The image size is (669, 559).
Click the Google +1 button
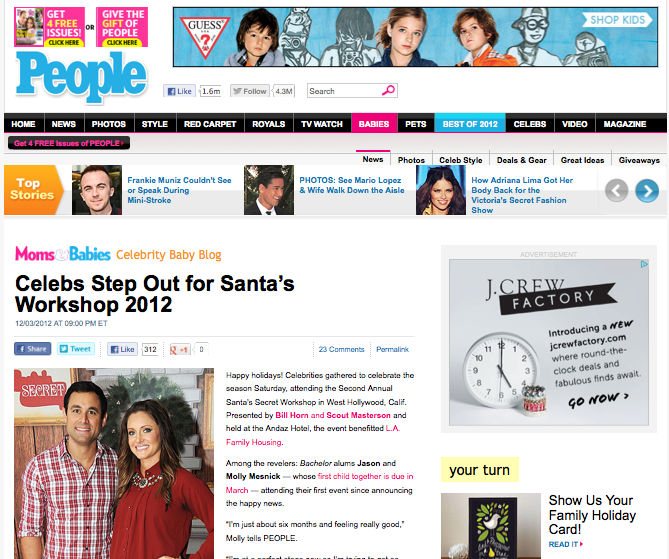180,349
